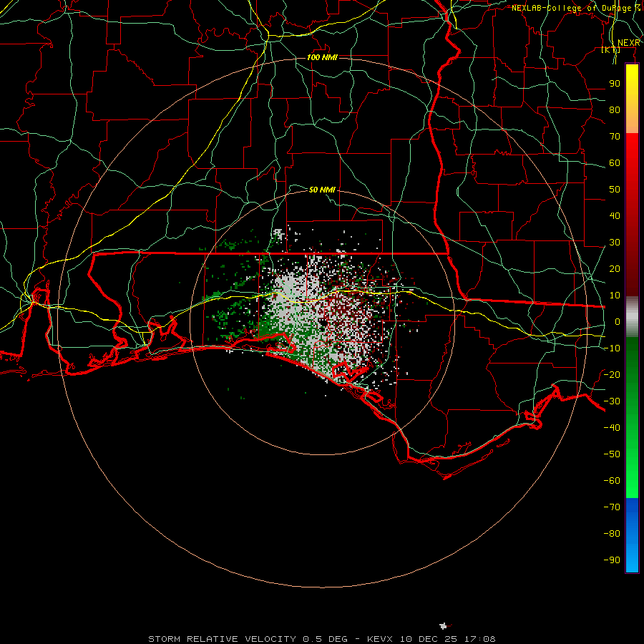Select the '70' label on the velocity scale
The width and height of the screenshot is (644, 644).
[615, 137]
